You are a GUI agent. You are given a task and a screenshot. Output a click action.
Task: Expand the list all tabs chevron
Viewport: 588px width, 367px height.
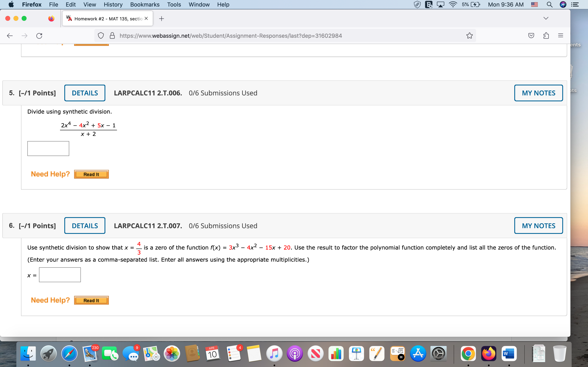546,18
